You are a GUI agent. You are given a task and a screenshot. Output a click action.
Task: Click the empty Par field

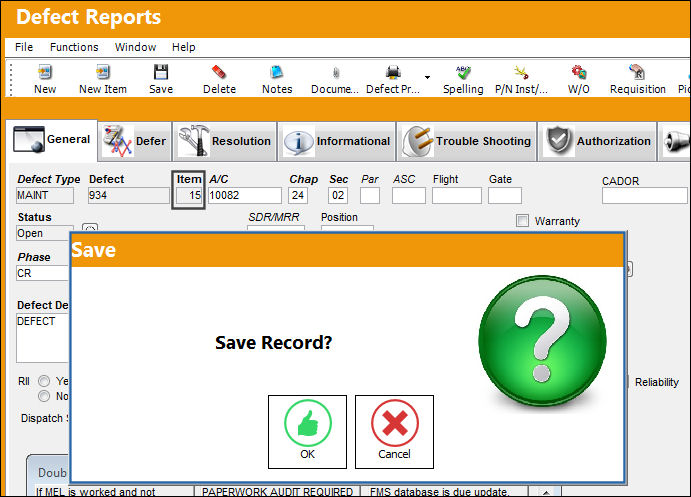pos(370,195)
